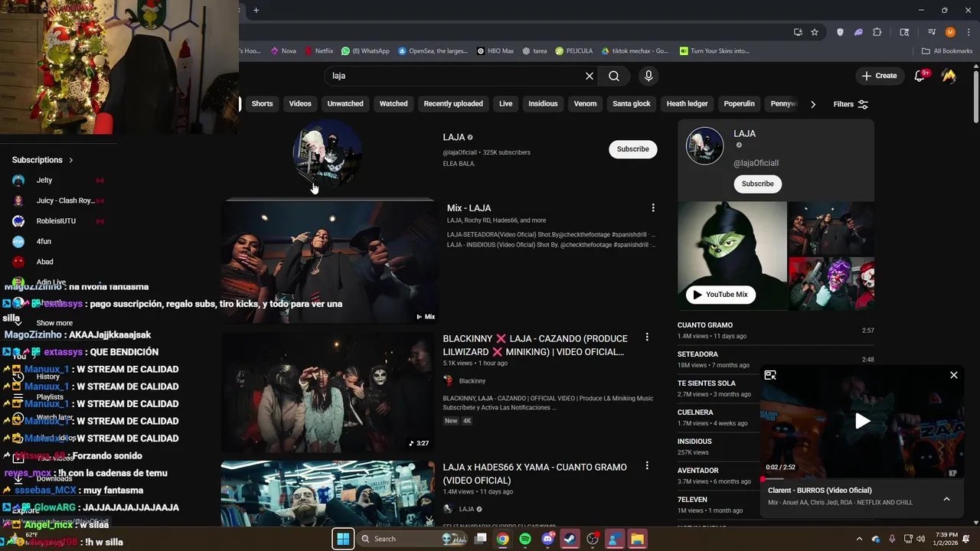Expand Show more subscriptions
This screenshot has height=551, width=980.
click(x=54, y=323)
